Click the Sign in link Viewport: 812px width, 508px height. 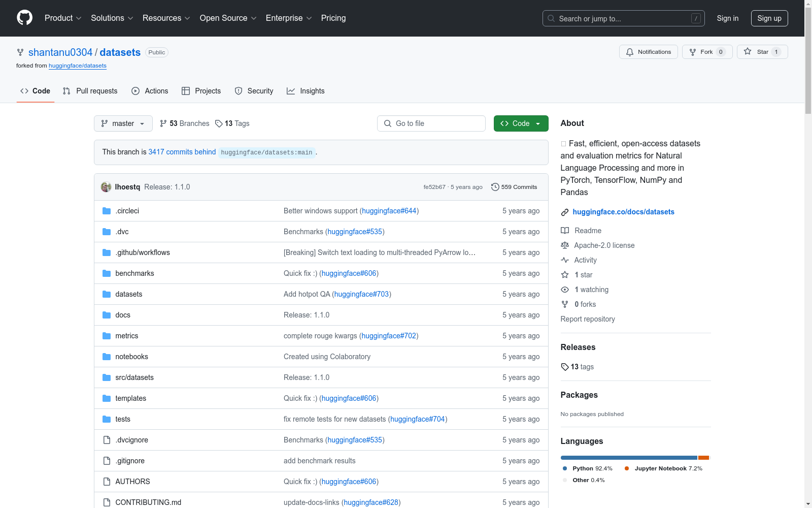pyautogui.click(x=728, y=18)
